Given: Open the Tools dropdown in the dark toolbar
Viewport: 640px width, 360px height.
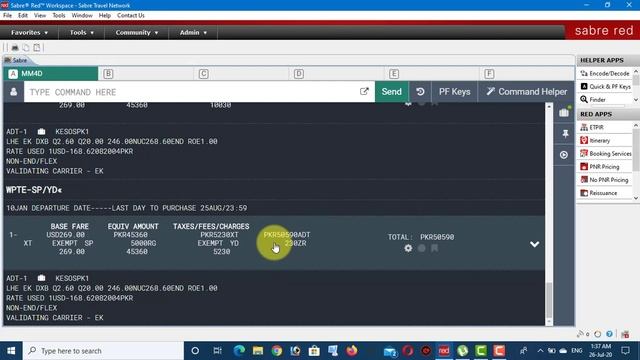Looking at the screenshot, I should (x=82, y=32).
